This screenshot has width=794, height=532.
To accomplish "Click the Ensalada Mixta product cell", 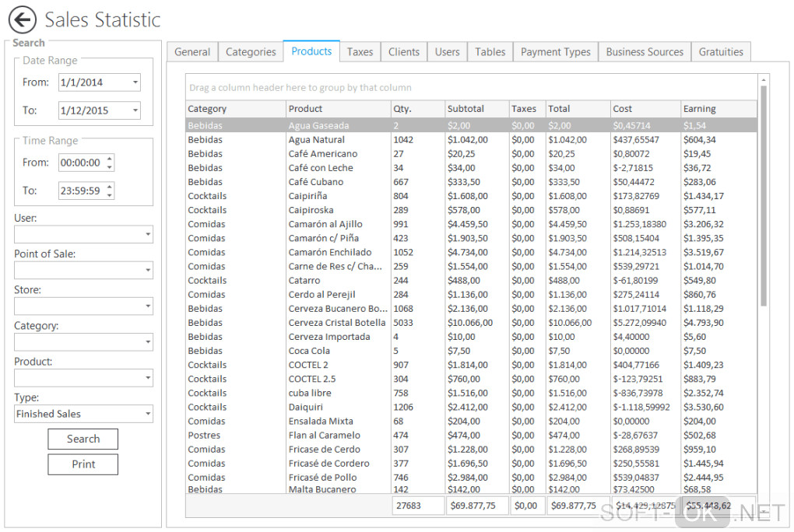I will (339, 421).
